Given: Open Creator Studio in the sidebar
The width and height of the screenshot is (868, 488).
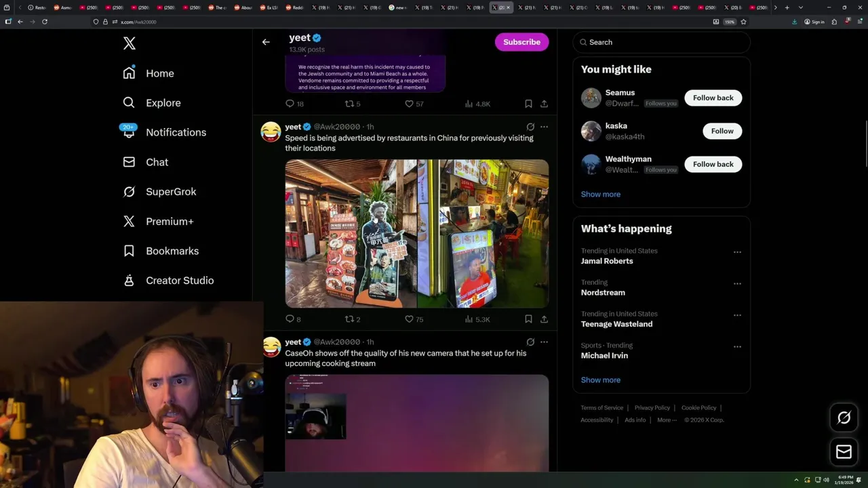Looking at the screenshot, I should point(168,281).
